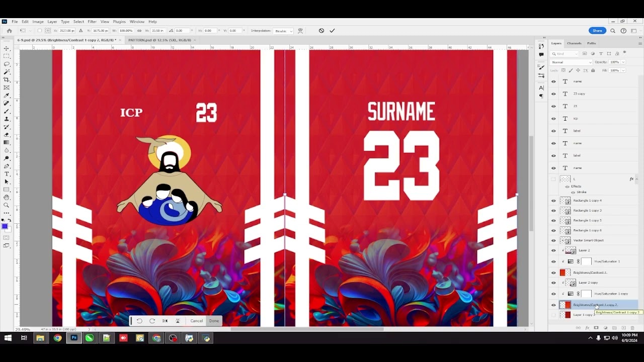Open Chrome from the Windows taskbar
This screenshot has height=362, width=644.
(x=57, y=338)
